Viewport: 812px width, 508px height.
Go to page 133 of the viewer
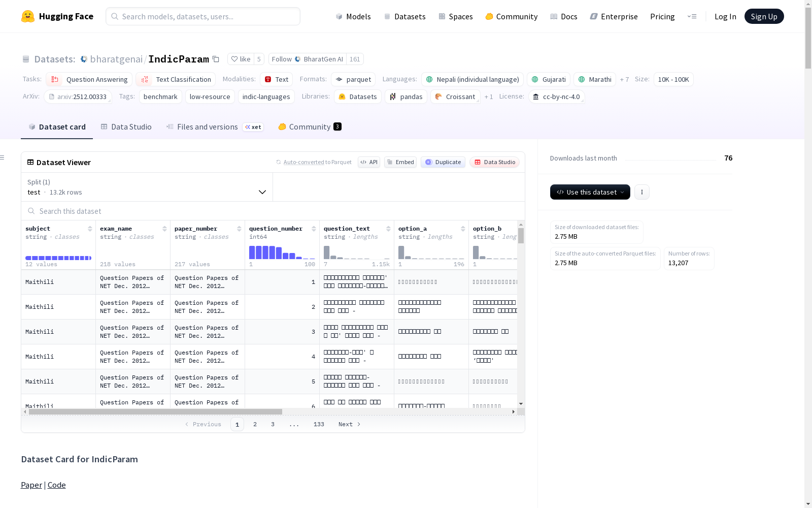(319, 424)
